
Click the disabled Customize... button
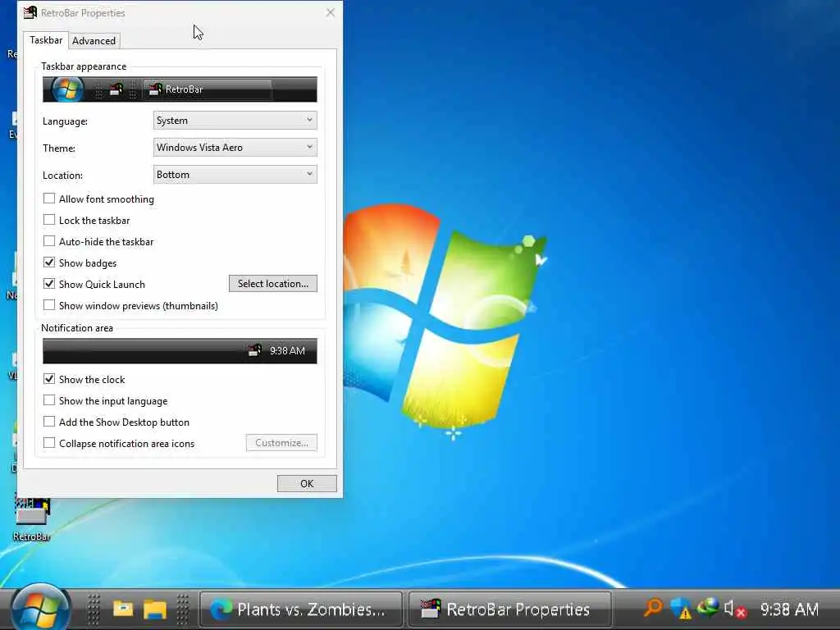click(x=282, y=442)
